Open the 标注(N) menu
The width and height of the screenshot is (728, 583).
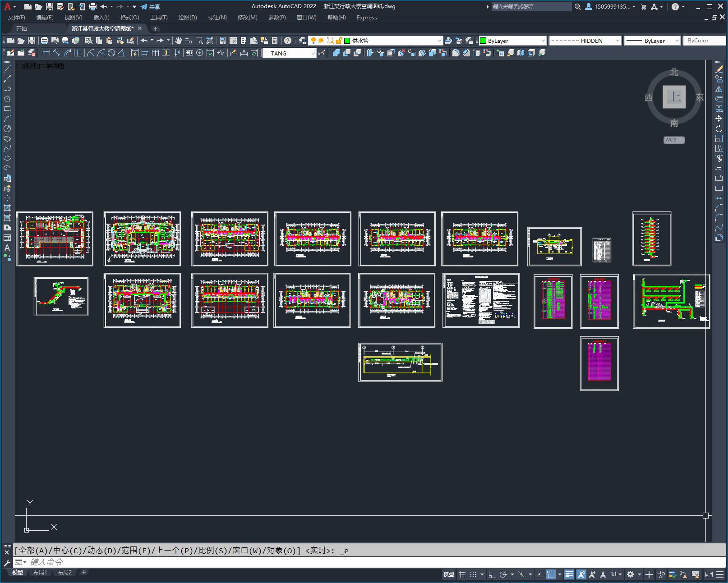coord(217,17)
